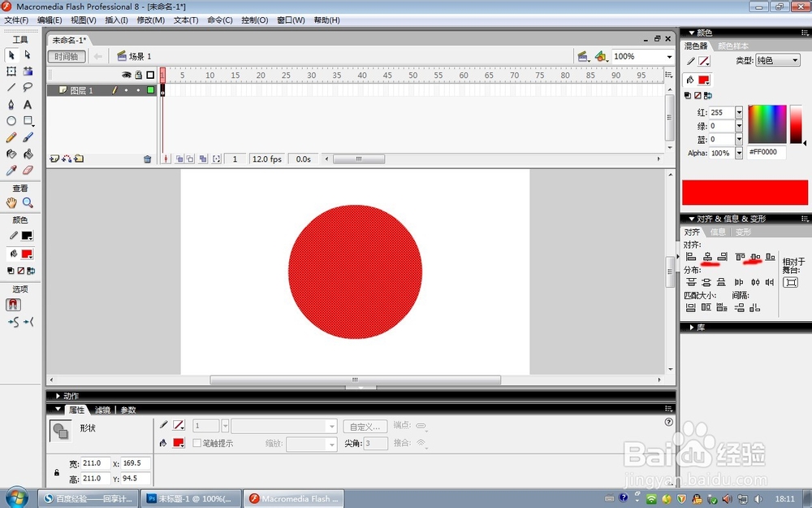Click the align left edge icon

pos(691,257)
